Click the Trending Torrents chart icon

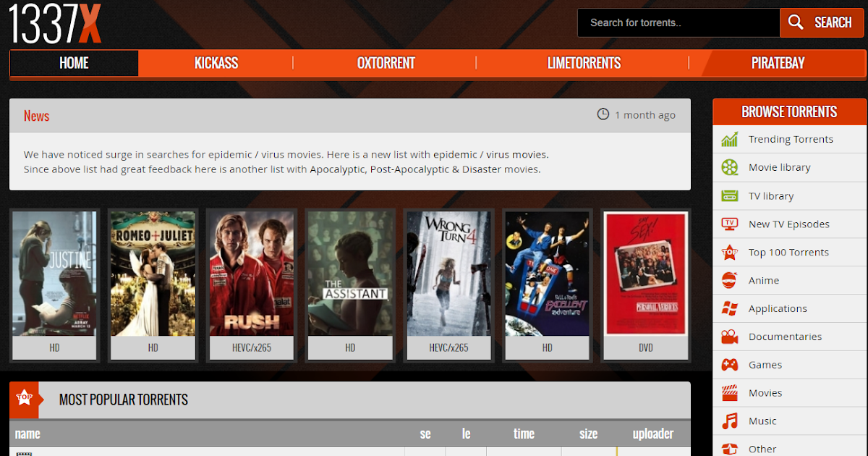730,139
